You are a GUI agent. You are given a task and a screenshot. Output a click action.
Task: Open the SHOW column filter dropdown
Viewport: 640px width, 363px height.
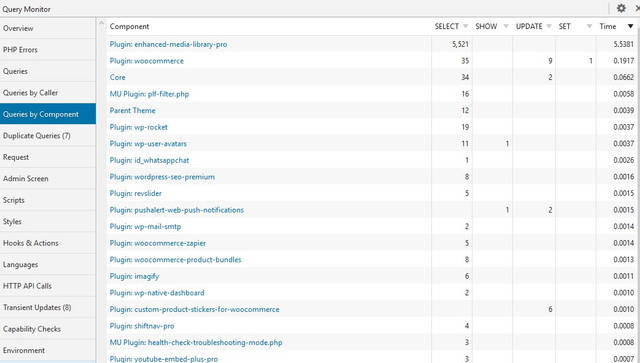coord(506,27)
